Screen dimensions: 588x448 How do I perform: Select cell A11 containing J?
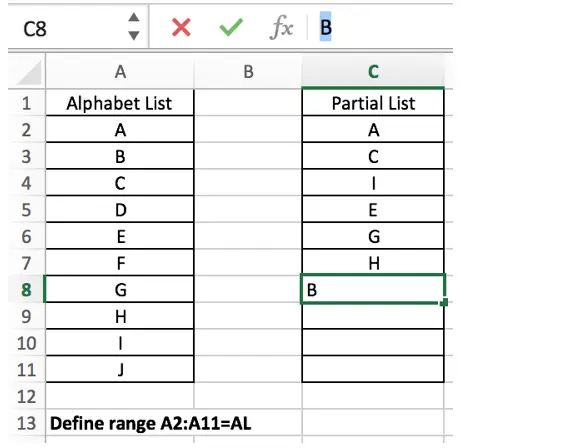tap(120, 369)
